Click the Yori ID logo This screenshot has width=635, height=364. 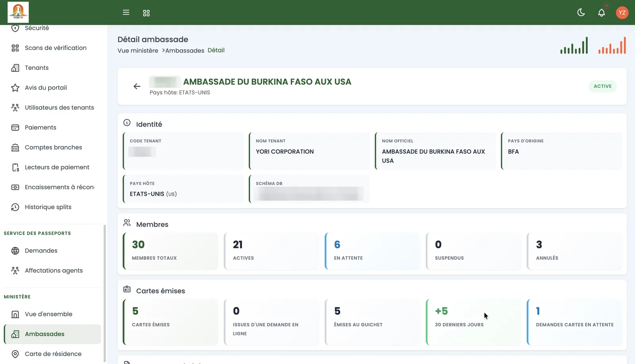click(x=18, y=12)
